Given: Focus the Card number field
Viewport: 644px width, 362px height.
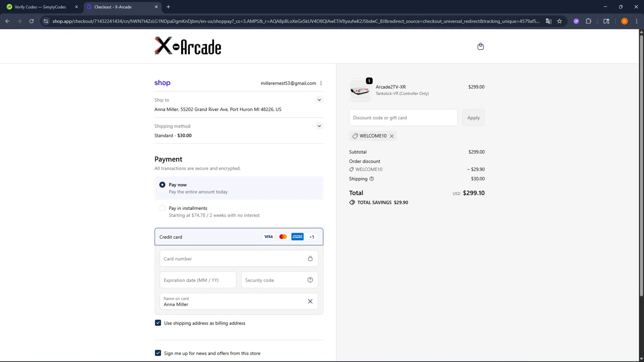Looking at the screenshot, I should click(239, 259).
